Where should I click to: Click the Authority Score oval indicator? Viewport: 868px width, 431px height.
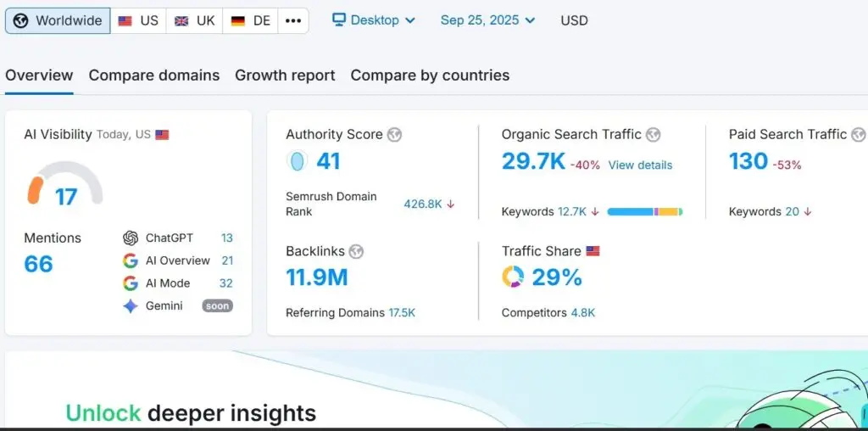[297, 161]
